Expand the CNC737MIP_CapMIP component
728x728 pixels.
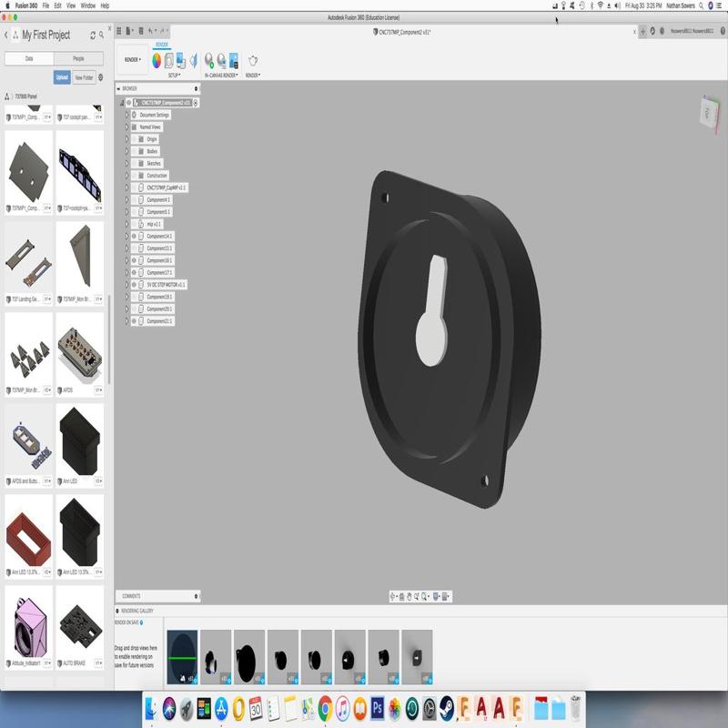coord(126,187)
